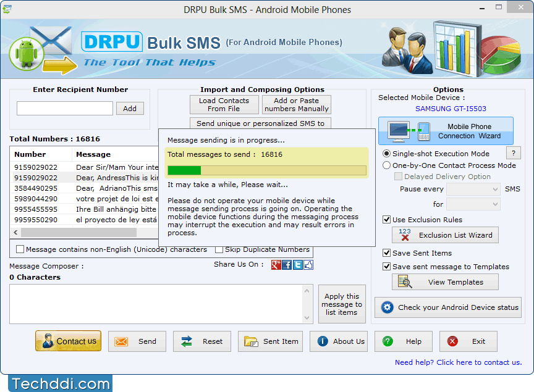Viewport: 534px width, 392px height.
Task: Click the folder icon on Sent Item
Action: pos(252,341)
